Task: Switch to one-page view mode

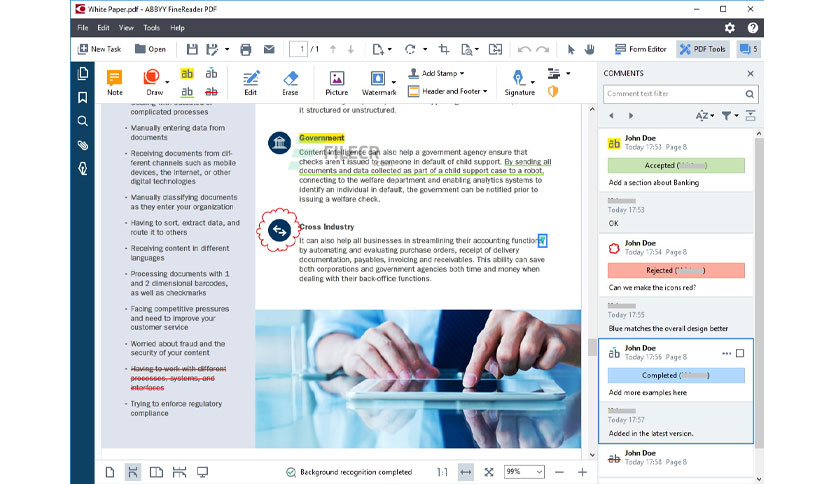Action: pos(110,472)
